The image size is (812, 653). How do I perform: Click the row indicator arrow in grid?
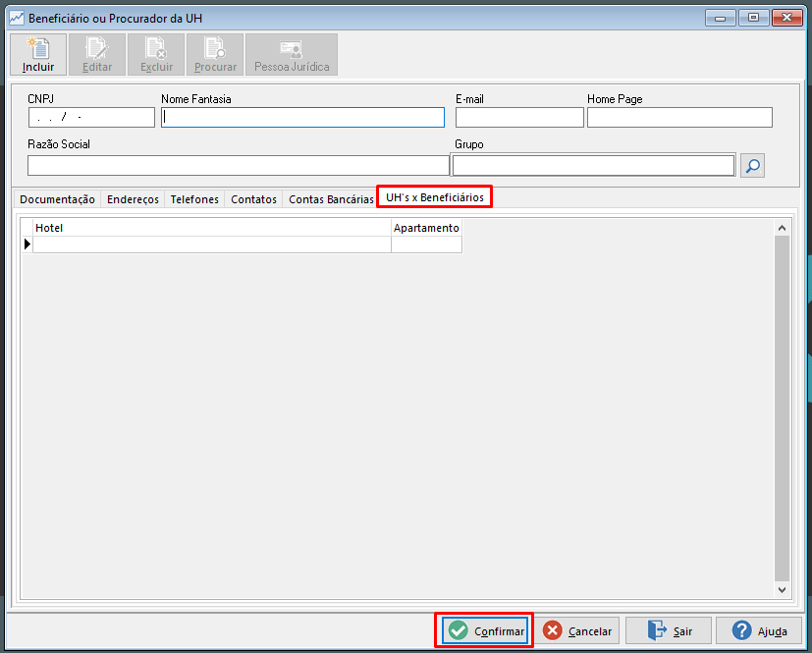click(27, 245)
